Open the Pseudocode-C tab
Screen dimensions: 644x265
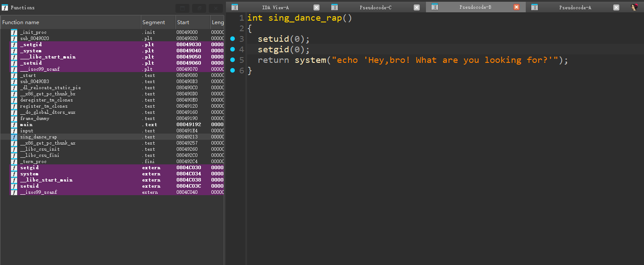375,7
